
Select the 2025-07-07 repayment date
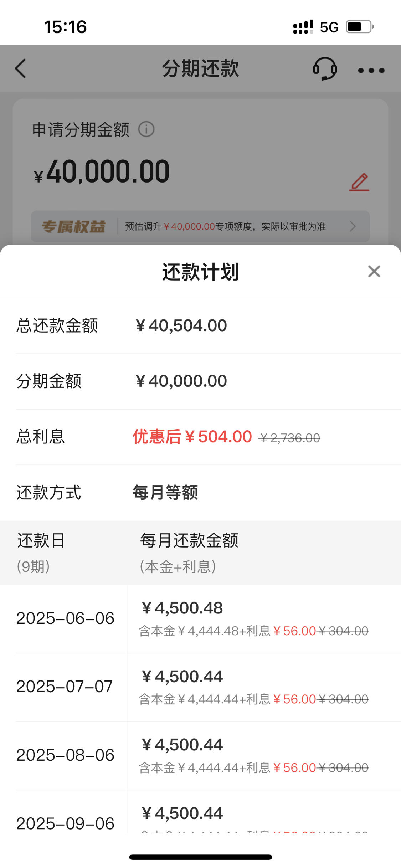65,687
